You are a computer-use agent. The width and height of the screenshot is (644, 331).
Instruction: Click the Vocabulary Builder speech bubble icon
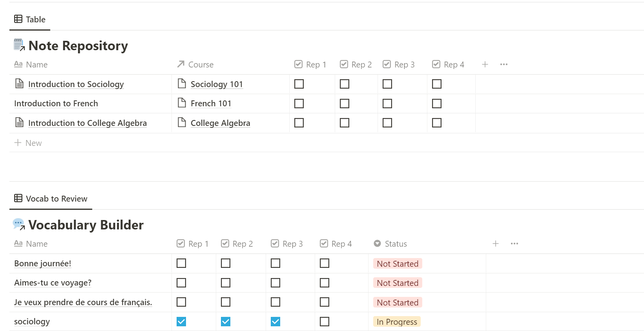click(x=19, y=224)
